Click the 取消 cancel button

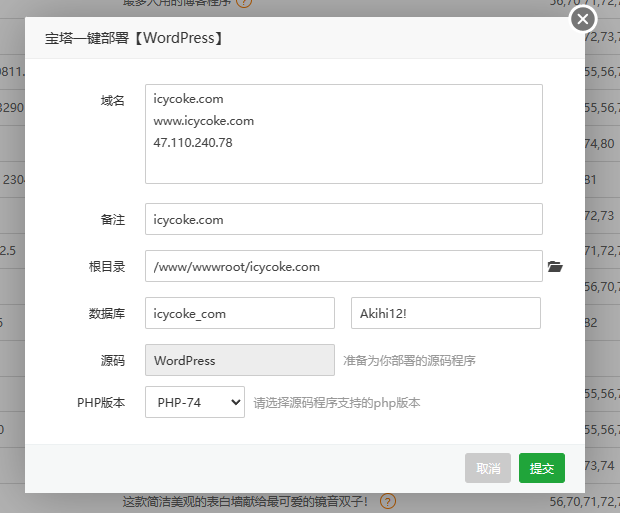coord(488,468)
